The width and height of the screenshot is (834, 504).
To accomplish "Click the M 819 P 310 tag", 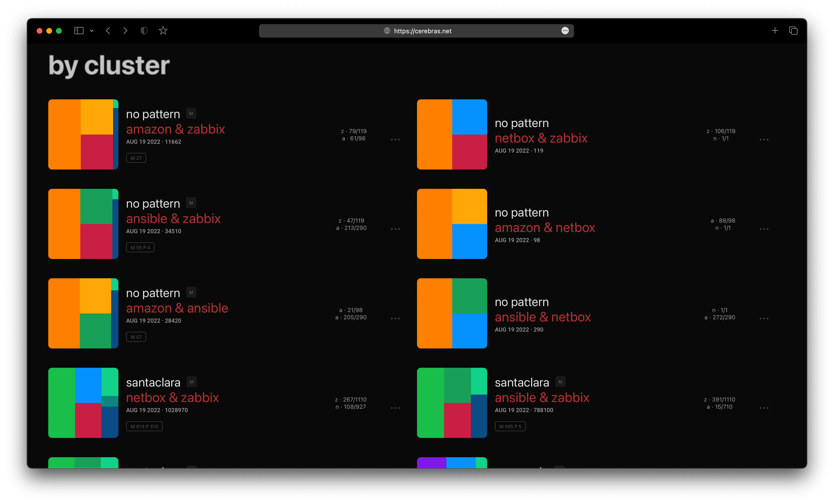I will pos(144,427).
